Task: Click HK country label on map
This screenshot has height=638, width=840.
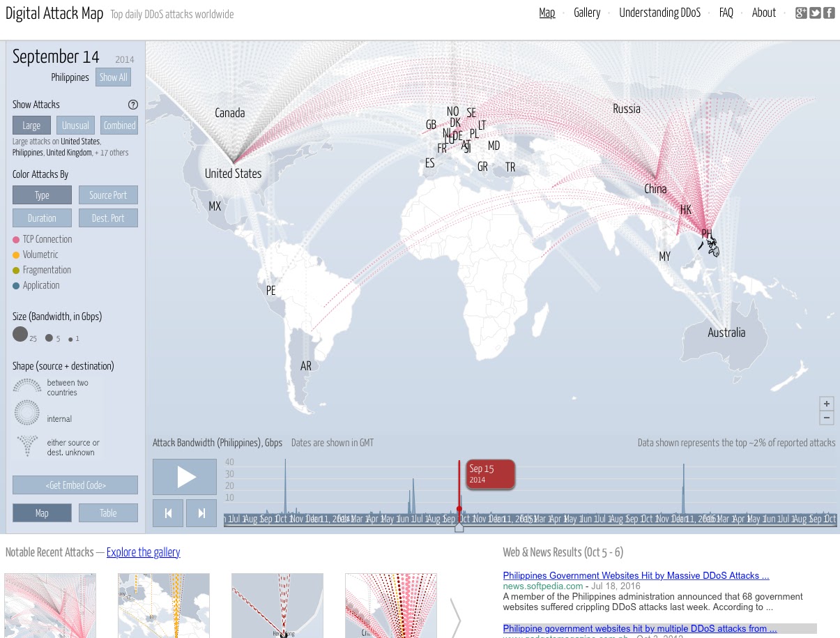Action: click(x=686, y=210)
